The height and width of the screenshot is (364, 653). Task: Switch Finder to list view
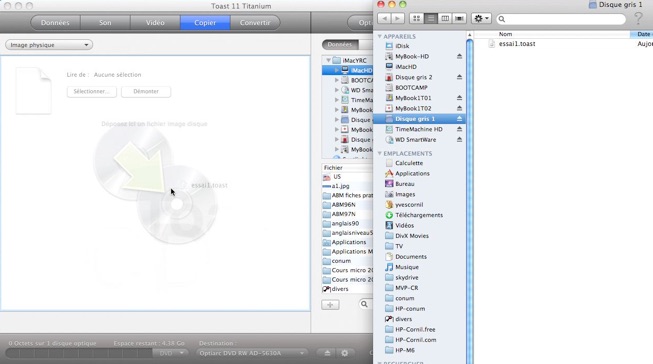coord(431,19)
